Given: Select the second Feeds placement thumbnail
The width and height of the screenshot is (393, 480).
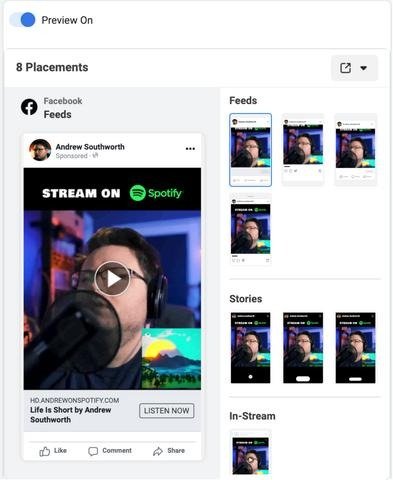Looking at the screenshot, I should tap(303, 149).
